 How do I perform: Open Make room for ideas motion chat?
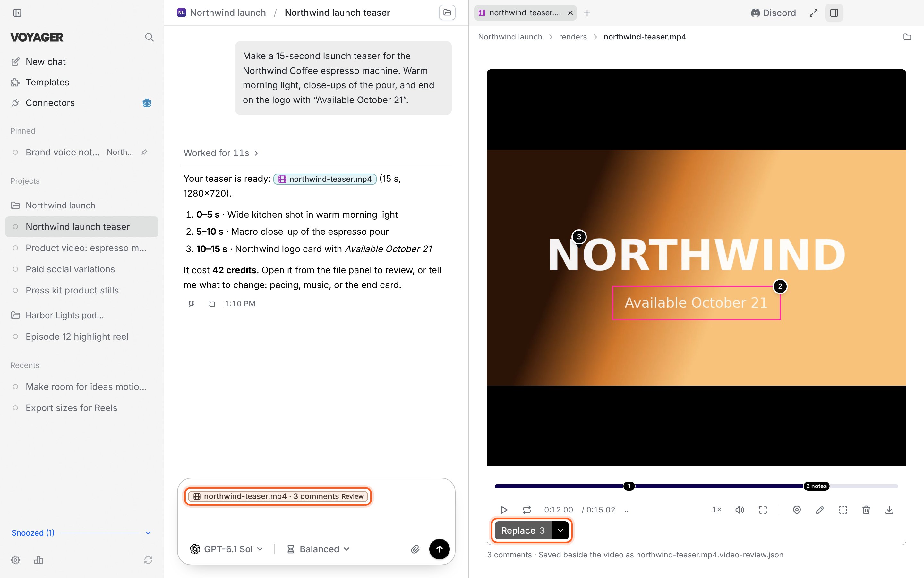tap(82, 387)
